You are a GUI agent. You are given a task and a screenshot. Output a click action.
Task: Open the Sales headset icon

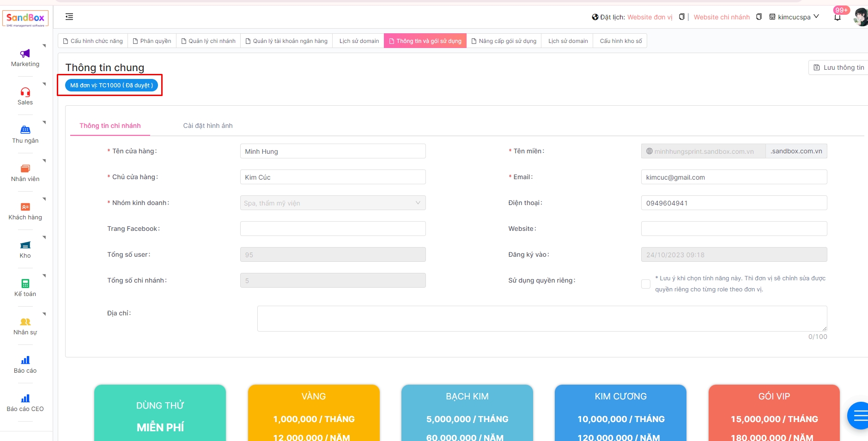coord(25,92)
